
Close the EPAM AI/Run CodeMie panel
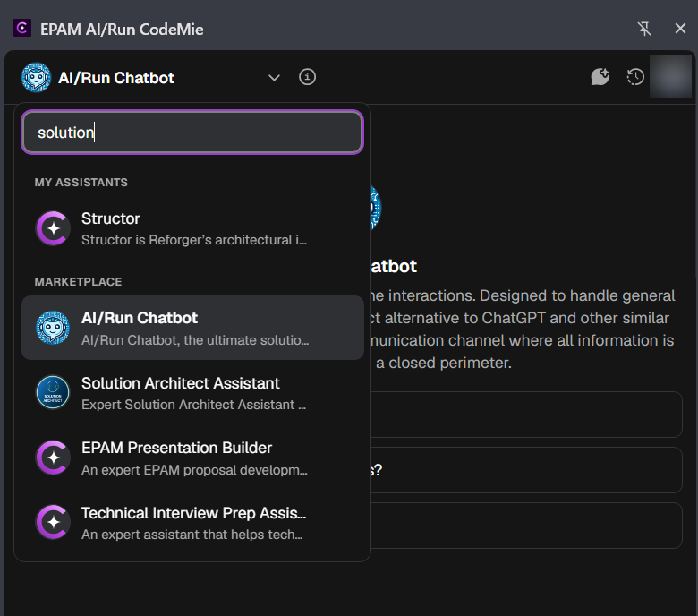(680, 29)
